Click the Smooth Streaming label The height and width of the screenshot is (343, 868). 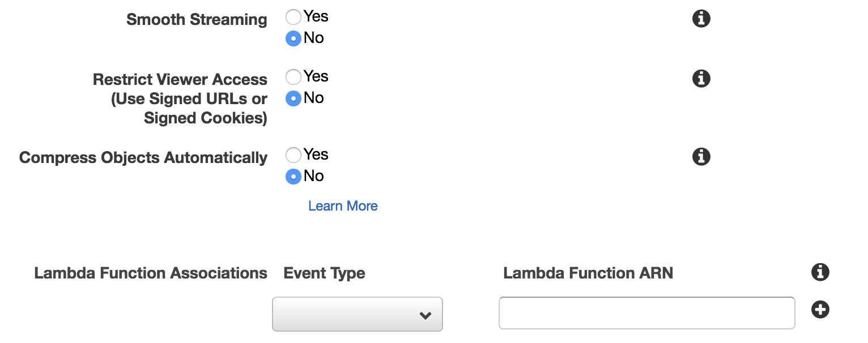point(197,20)
